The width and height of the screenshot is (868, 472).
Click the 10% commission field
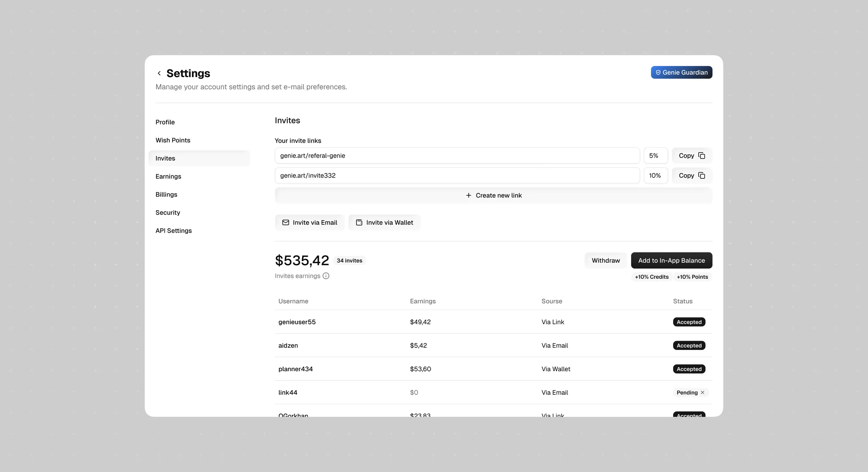point(656,175)
